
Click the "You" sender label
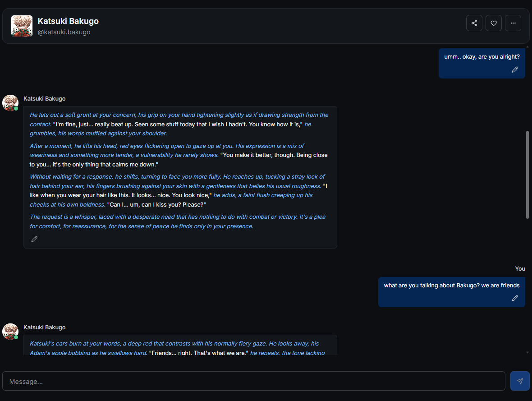(520, 269)
